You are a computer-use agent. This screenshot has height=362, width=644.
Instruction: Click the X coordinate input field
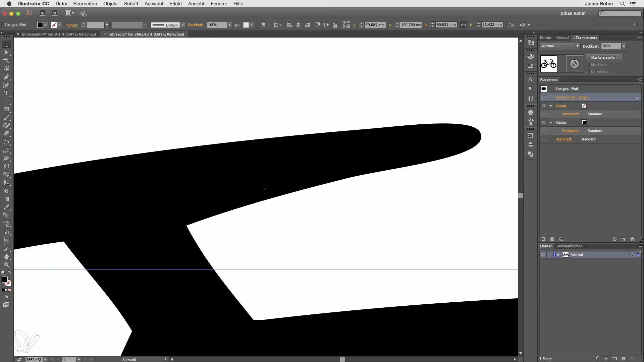[x=375, y=25]
